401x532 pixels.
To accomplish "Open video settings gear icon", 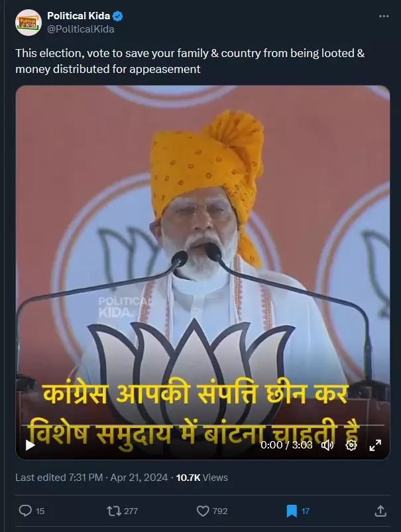I will (x=351, y=445).
